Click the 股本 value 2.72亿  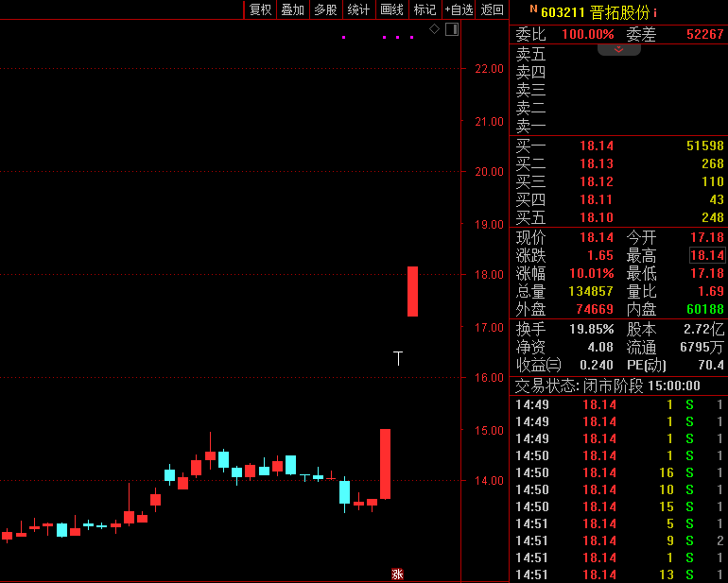703,329
